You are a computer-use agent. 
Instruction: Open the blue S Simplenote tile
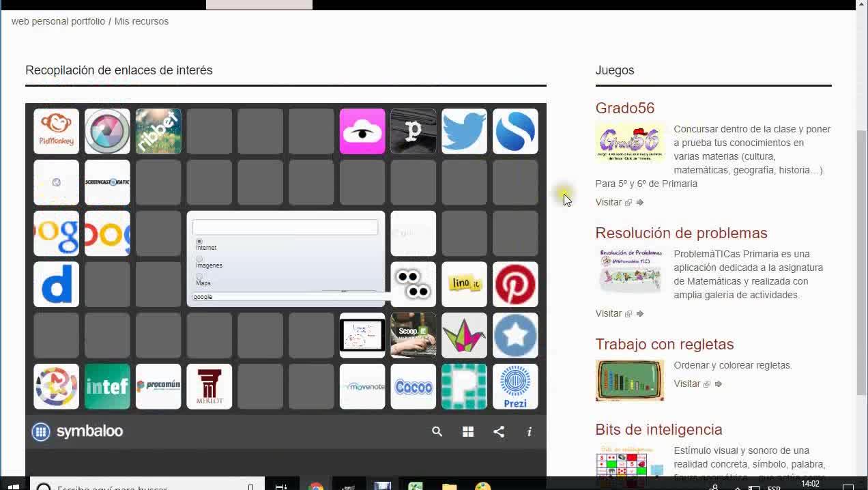[515, 131]
